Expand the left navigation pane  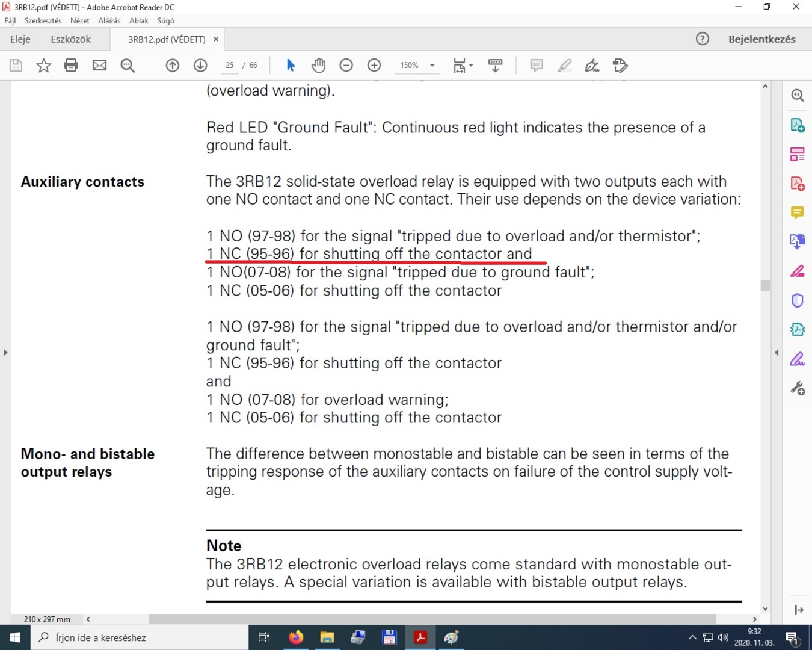(x=5, y=353)
